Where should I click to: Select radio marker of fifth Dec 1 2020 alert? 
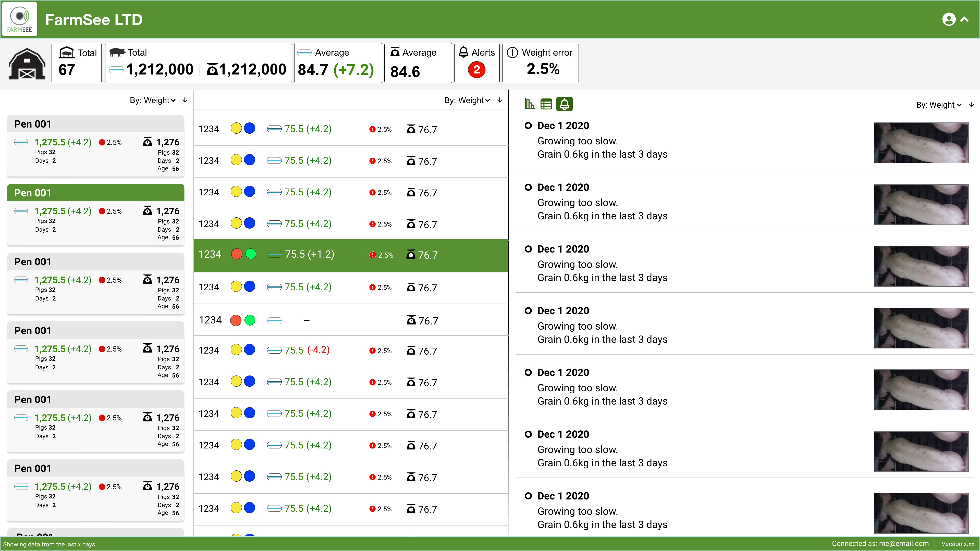point(528,372)
